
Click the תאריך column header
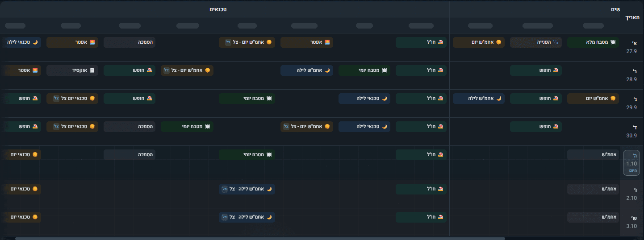click(632, 17)
